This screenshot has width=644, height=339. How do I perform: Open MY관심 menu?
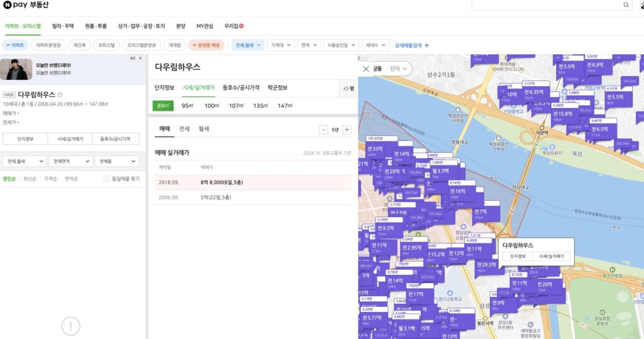point(204,26)
